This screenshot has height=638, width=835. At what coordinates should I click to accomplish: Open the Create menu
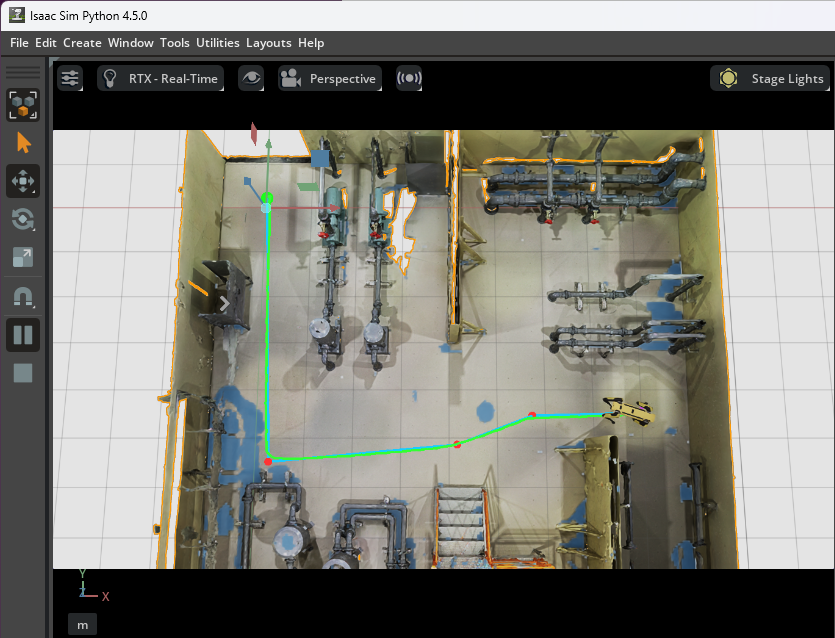(x=82, y=43)
